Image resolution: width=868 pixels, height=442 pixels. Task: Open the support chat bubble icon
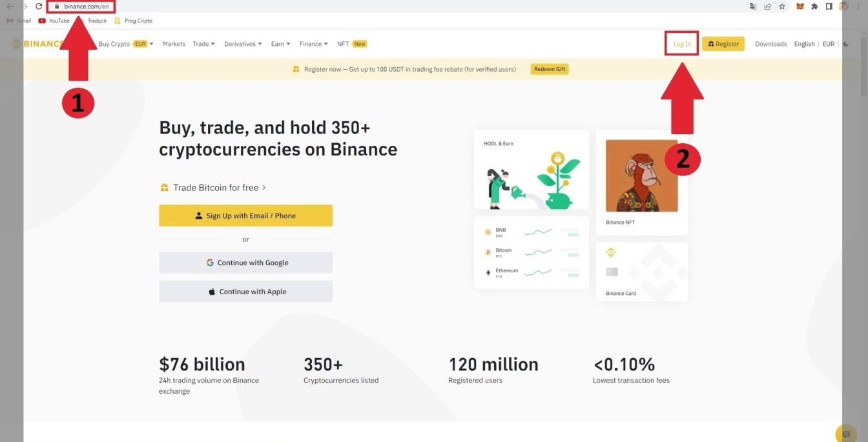click(846, 434)
